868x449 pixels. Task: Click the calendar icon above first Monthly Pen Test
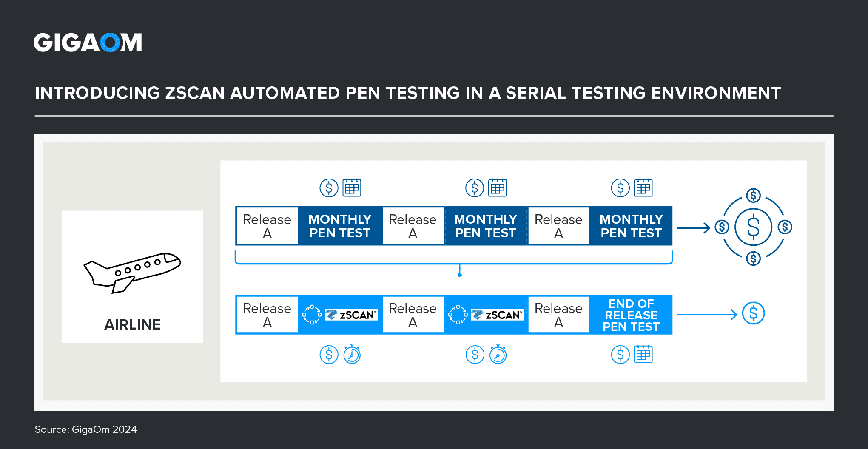pos(352,188)
